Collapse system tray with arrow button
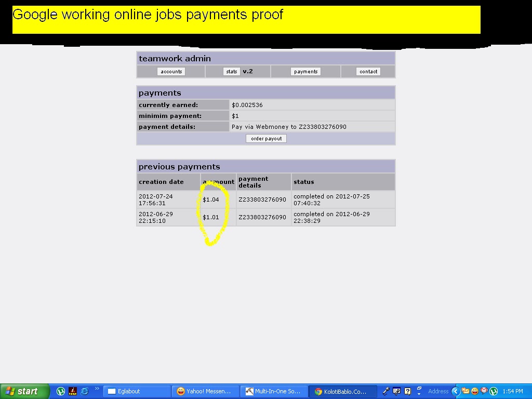The image size is (532, 399). tap(455, 392)
